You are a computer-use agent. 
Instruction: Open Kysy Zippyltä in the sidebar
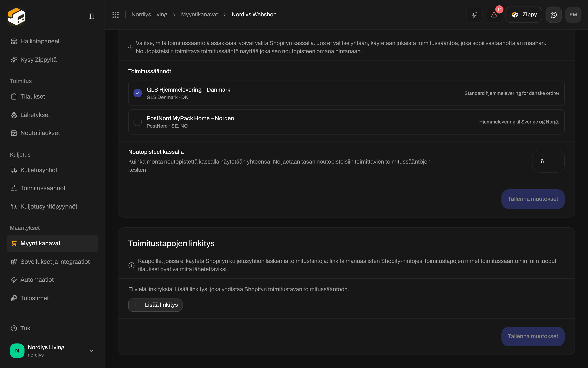pos(52,60)
